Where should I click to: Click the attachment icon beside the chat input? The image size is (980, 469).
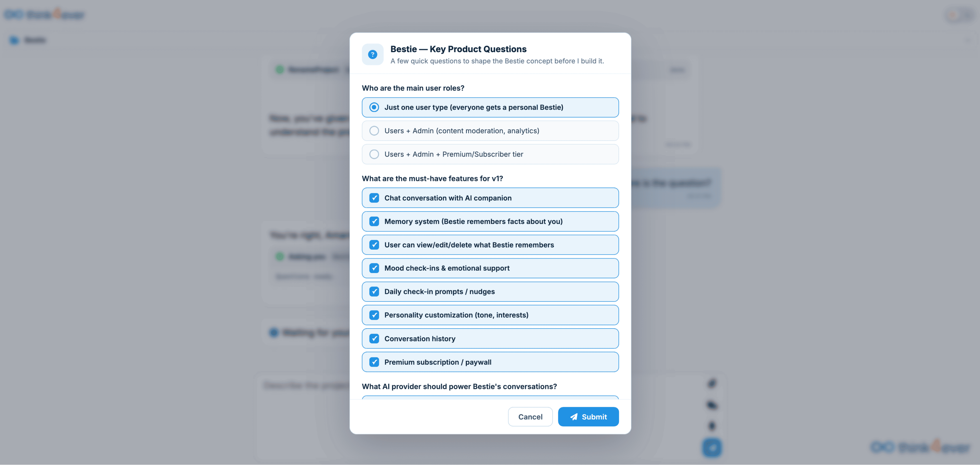(712, 383)
